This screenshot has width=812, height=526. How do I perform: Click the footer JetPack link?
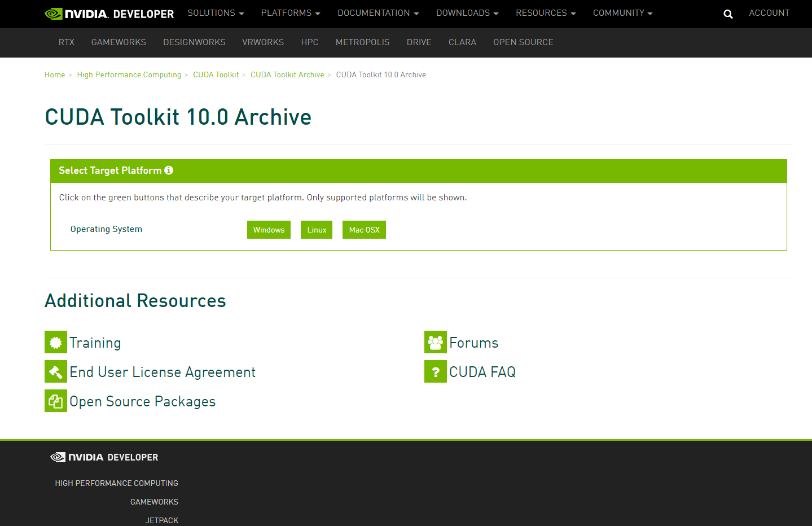click(x=162, y=520)
